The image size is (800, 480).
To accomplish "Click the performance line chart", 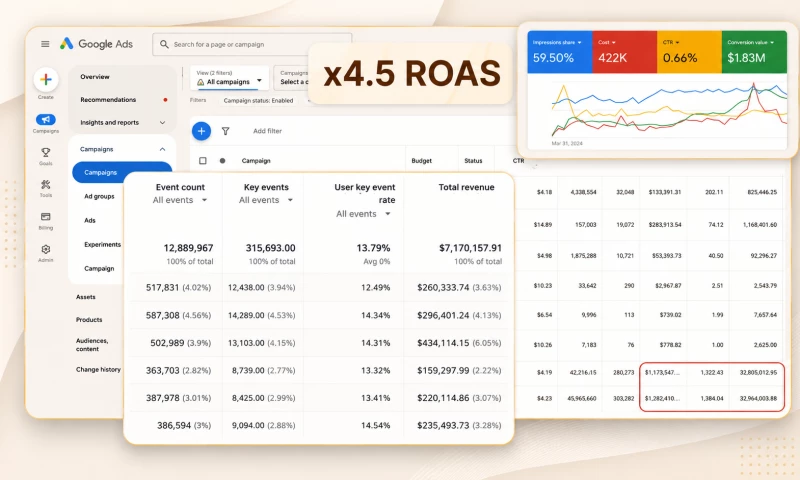I will coord(669,111).
